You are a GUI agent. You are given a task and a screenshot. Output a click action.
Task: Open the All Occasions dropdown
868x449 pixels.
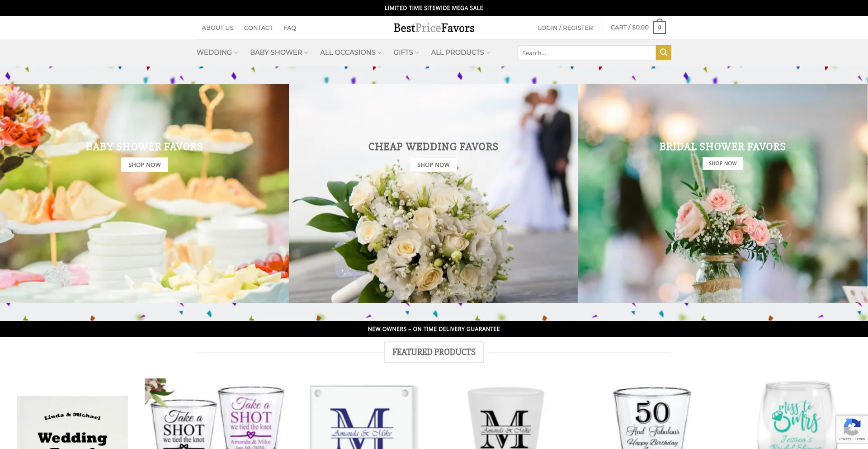(x=350, y=52)
